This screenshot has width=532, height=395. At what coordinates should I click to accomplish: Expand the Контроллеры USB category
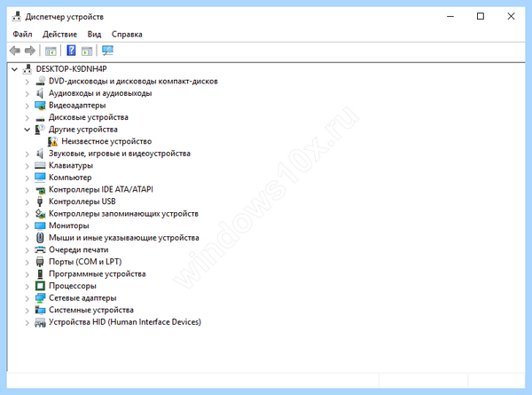point(27,201)
